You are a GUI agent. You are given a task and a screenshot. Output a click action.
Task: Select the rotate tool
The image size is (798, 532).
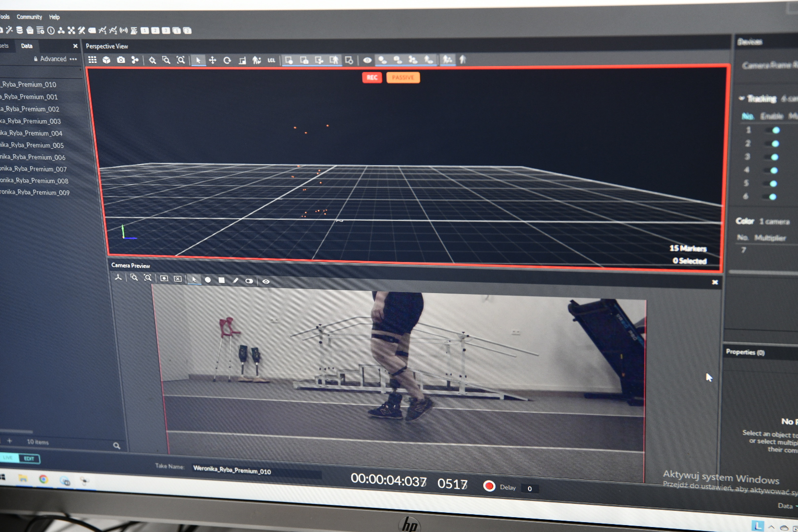pos(227,60)
